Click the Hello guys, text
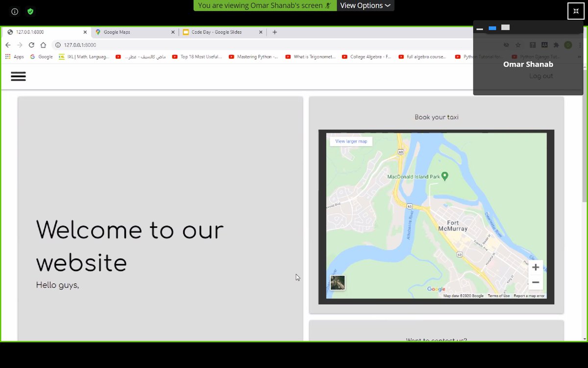 (57, 285)
